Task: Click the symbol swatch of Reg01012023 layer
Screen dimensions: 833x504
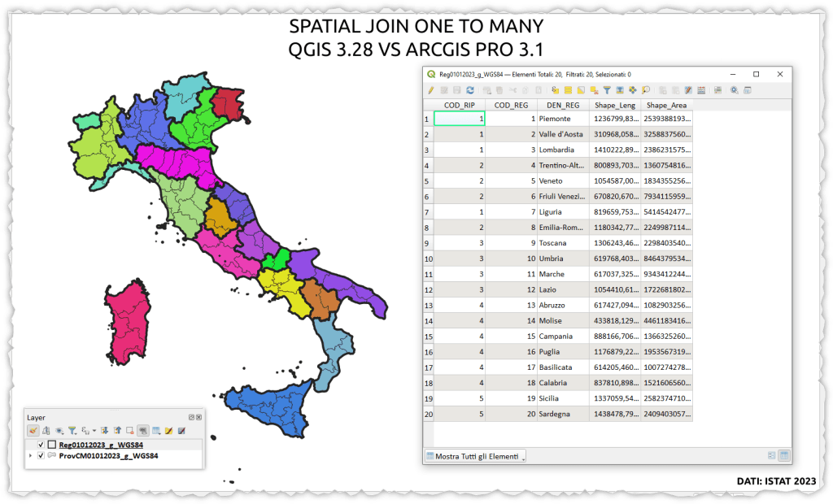Action: pos(52,445)
